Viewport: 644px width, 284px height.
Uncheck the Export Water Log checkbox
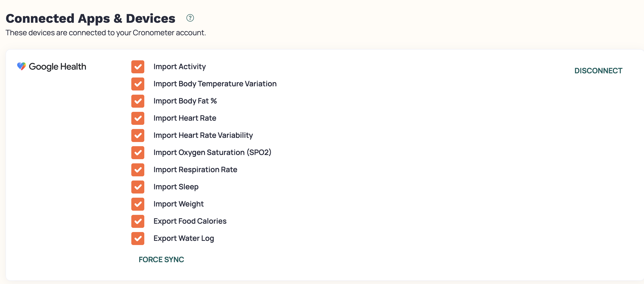[138, 239]
